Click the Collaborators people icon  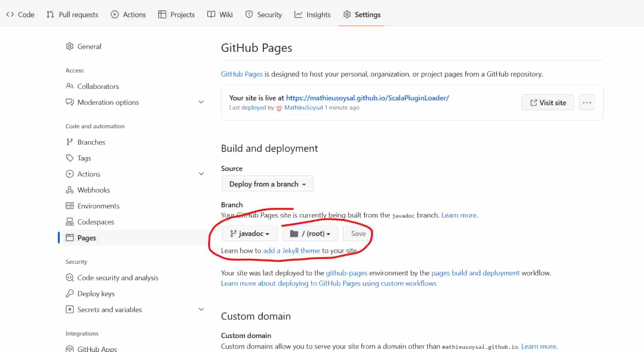pyautogui.click(x=70, y=86)
